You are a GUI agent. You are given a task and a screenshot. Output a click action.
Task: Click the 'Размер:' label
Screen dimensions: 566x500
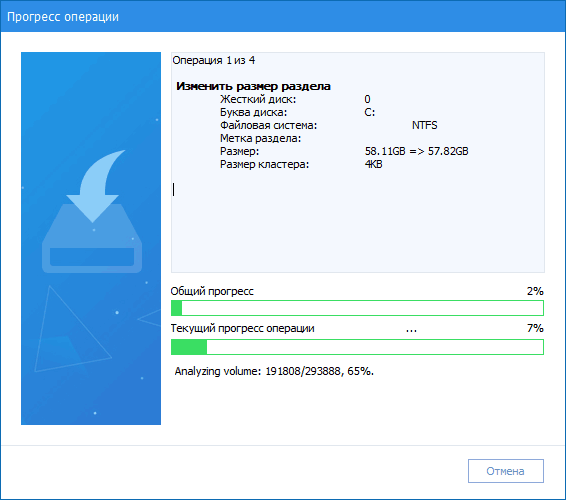240,151
